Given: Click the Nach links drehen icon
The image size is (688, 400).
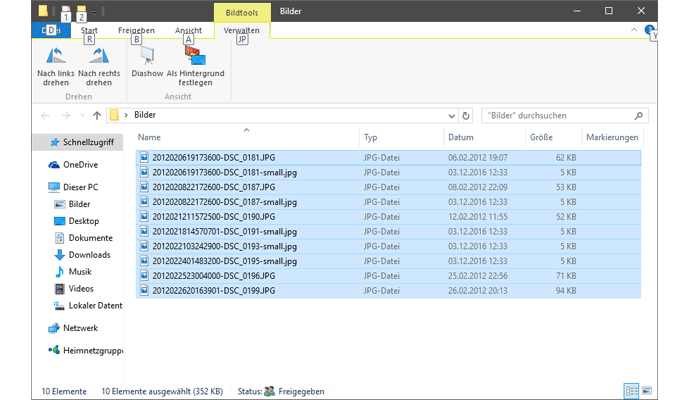Looking at the screenshot, I should 57,56.
